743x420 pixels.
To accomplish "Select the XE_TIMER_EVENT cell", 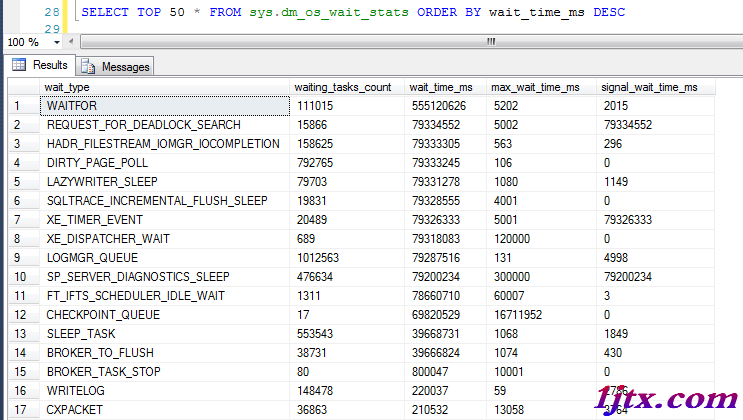I will (164, 219).
